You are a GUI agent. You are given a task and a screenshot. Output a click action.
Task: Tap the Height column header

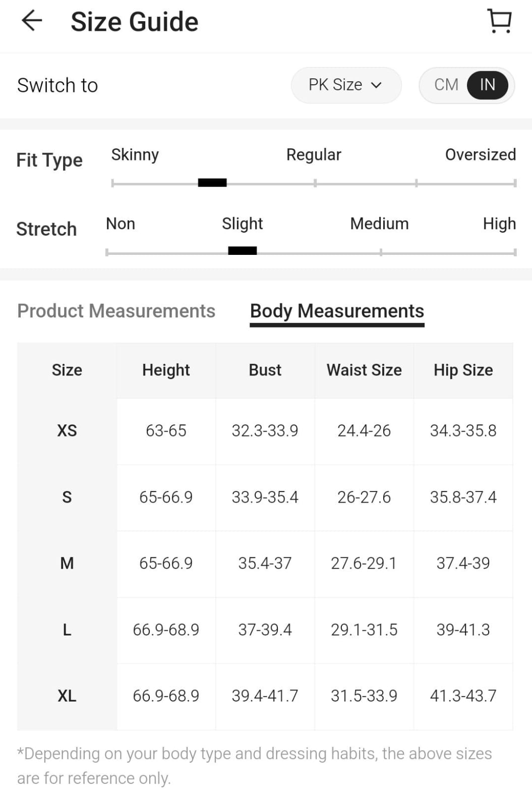(166, 370)
